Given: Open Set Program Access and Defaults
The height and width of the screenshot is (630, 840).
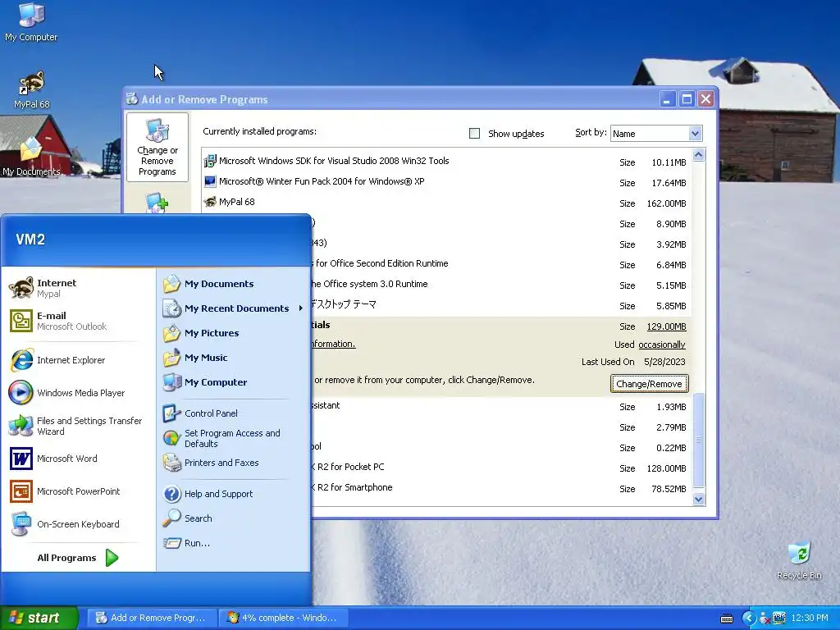Looking at the screenshot, I should tap(233, 438).
